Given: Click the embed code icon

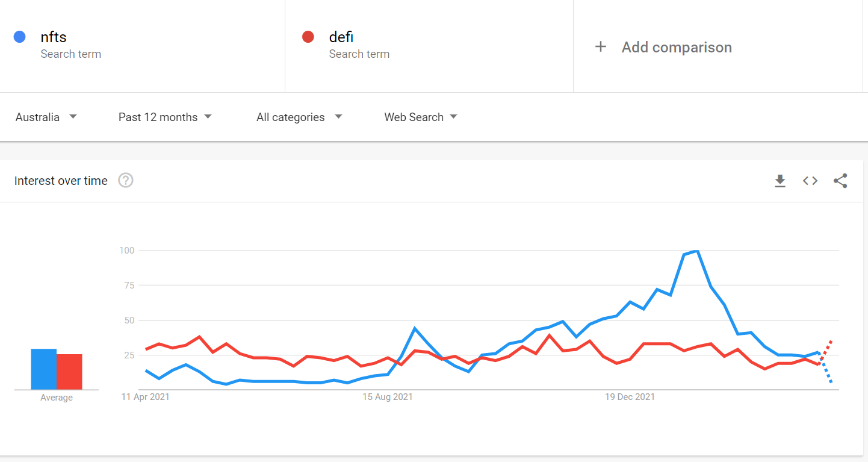Looking at the screenshot, I should tap(810, 181).
